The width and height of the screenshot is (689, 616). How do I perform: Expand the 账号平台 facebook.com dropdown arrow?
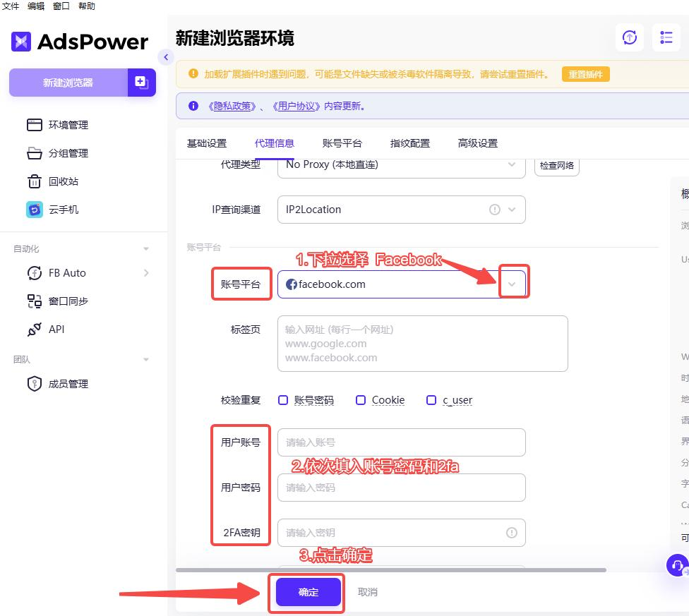pos(512,284)
